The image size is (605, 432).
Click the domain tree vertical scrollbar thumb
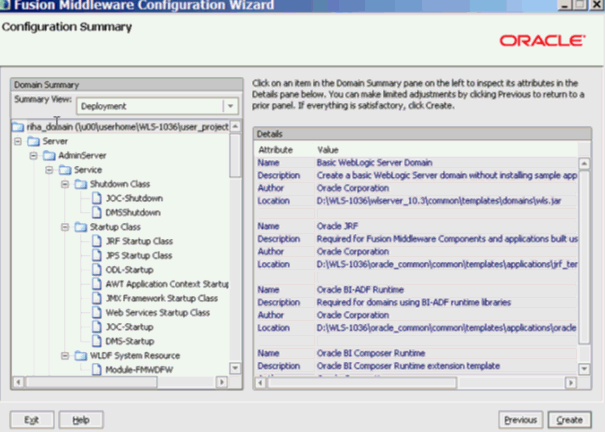[x=235, y=155]
